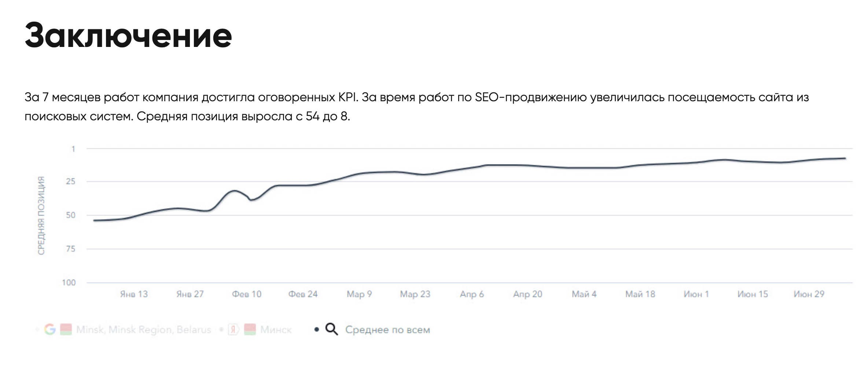Viewport: 868px width, 369px height.
Task: Click the "Средняя позиция" vertical axis title
Action: (41, 215)
